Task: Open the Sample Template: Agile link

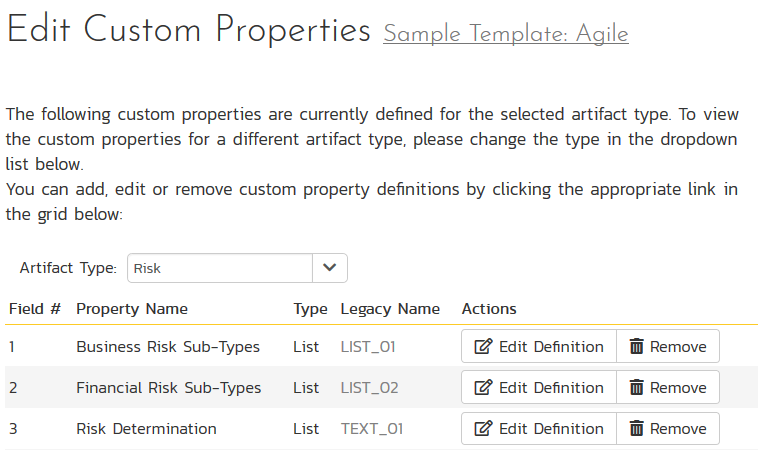Action: tap(505, 34)
